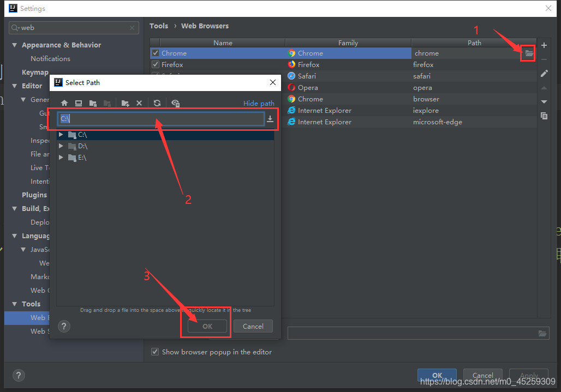
Task: Click the settings search box with 'web'
Action: click(74, 28)
